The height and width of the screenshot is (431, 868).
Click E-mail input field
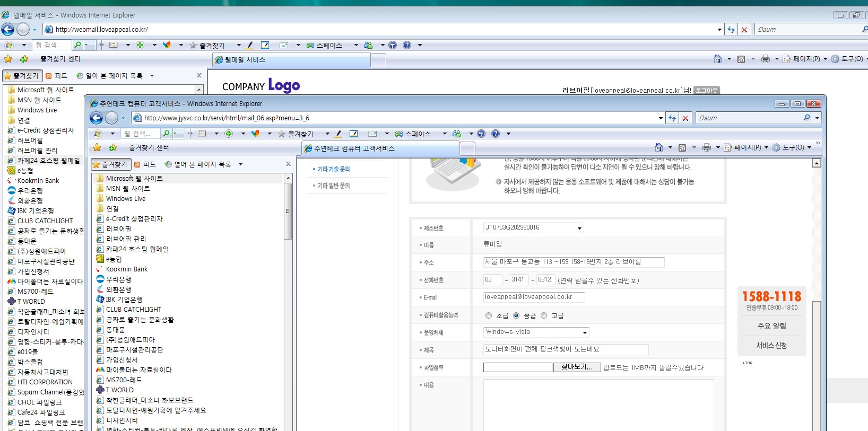tap(534, 297)
